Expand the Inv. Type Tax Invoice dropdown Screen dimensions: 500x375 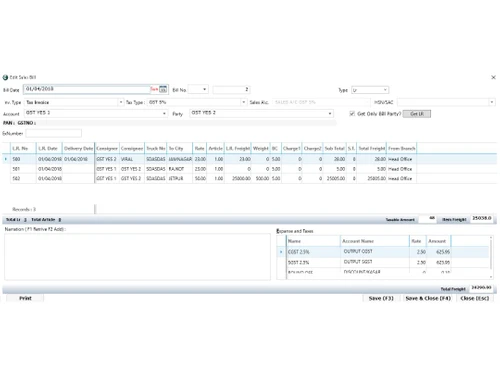[x=121, y=102]
